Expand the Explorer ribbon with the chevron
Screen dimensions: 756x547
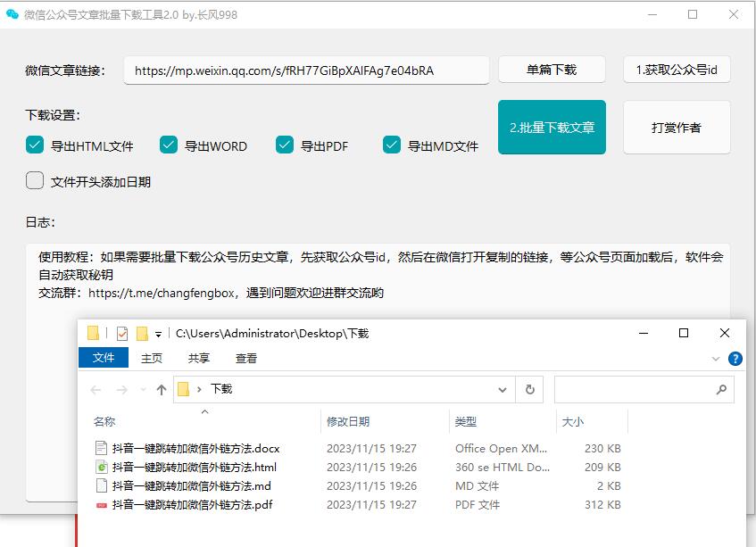[x=716, y=359]
